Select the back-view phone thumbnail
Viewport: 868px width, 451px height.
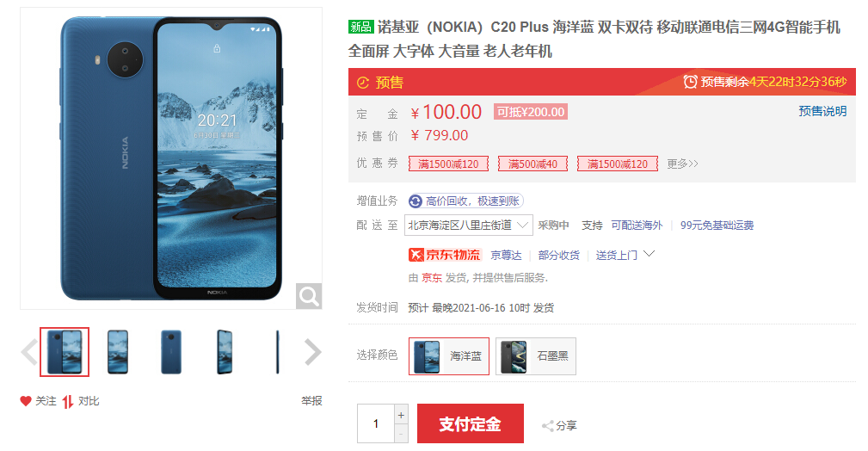(x=171, y=352)
